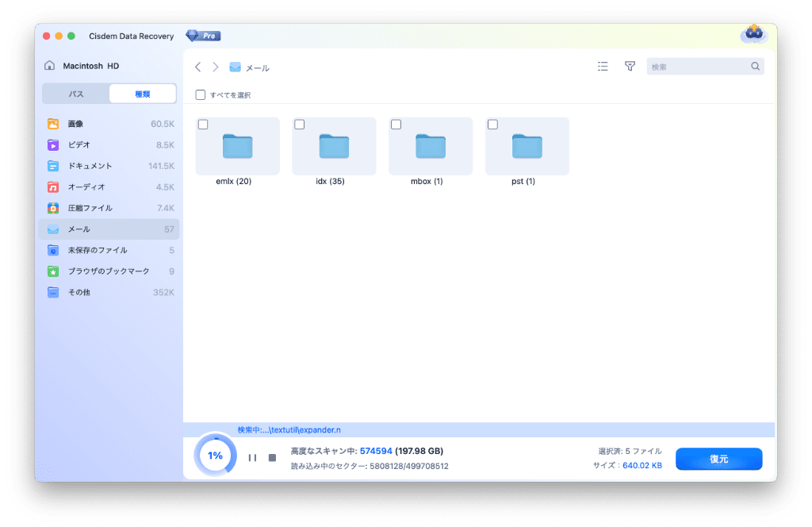This screenshot has width=812, height=527.
Task: Click the 復元 recover button
Action: [x=718, y=459]
